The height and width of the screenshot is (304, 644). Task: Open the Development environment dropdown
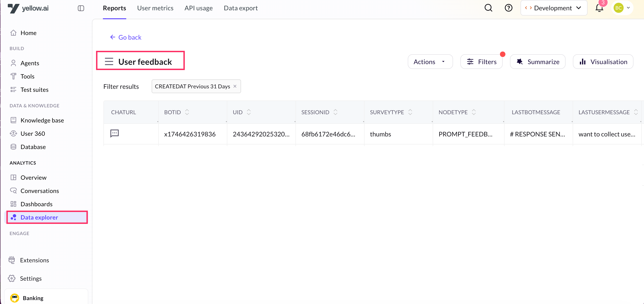(x=554, y=8)
